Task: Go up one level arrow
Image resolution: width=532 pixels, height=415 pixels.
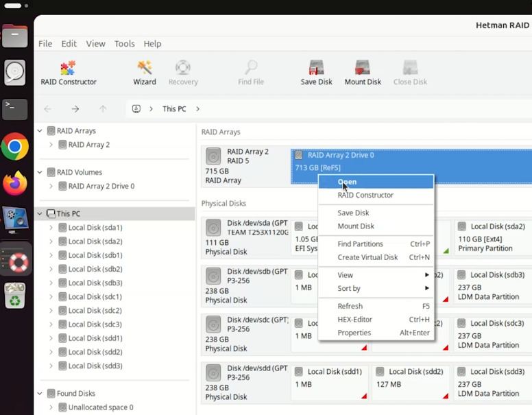Action: 103,108
